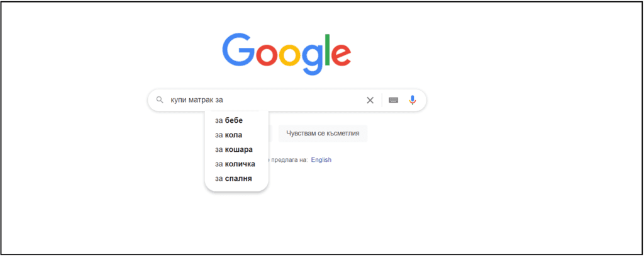Clear the search query with the X
The image size is (644, 257).
[x=370, y=100]
